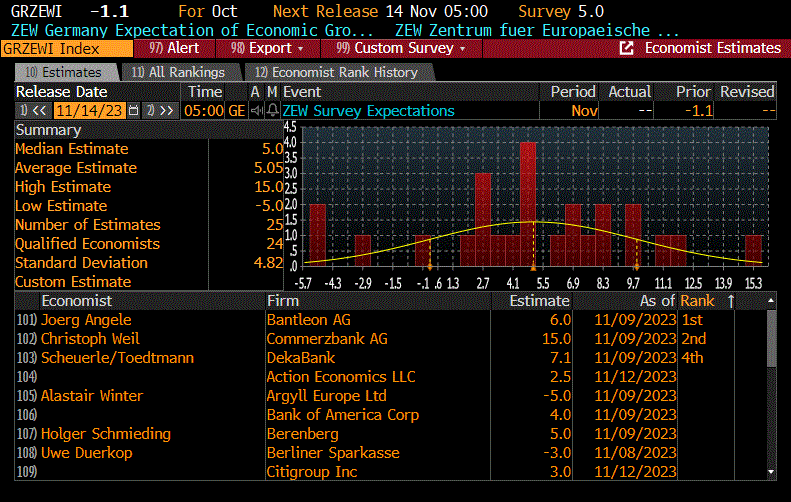Click Standard Deviation value 4.82

pos(268,263)
